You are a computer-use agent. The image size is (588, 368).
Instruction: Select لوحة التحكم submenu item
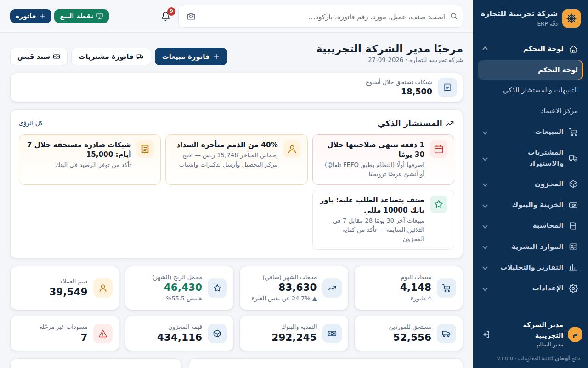pos(530,70)
